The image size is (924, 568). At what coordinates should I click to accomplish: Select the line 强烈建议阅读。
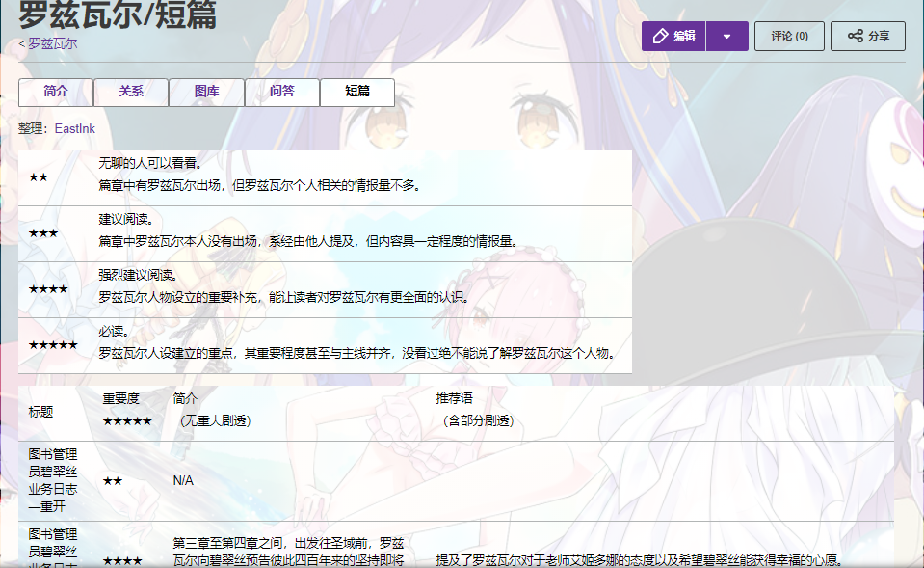pos(138,276)
